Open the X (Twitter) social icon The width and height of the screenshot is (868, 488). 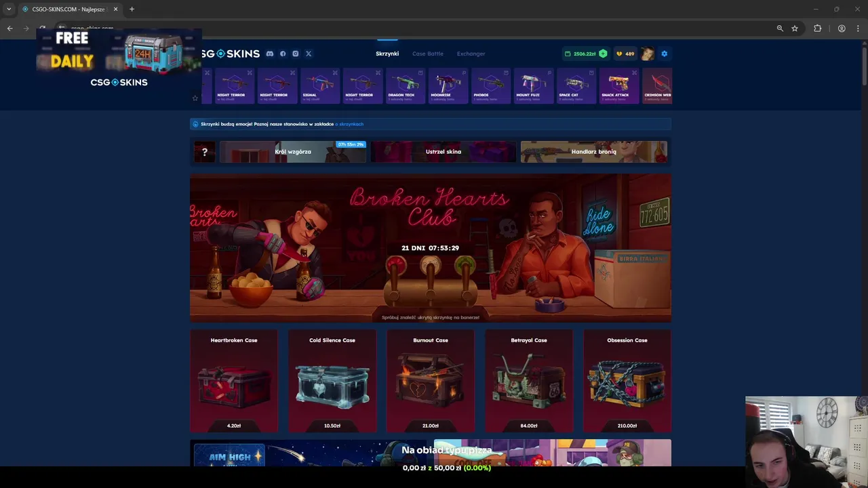pyautogui.click(x=309, y=54)
